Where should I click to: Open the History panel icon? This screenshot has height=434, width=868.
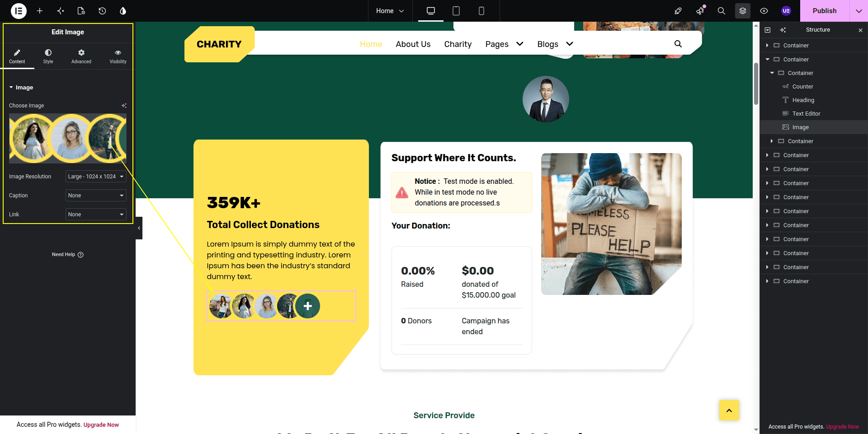coord(102,11)
